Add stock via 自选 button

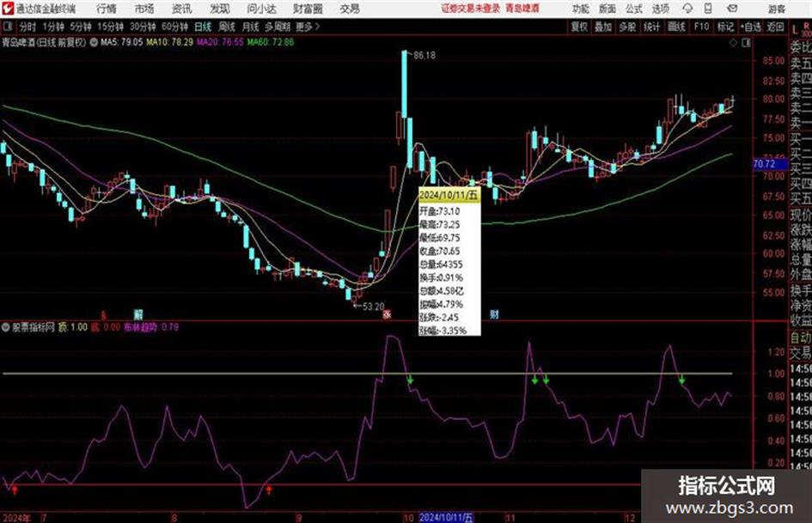[751, 27]
